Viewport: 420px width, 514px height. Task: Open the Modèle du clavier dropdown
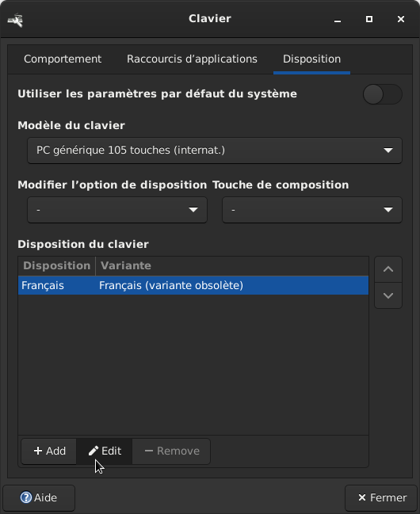click(215, 150)
